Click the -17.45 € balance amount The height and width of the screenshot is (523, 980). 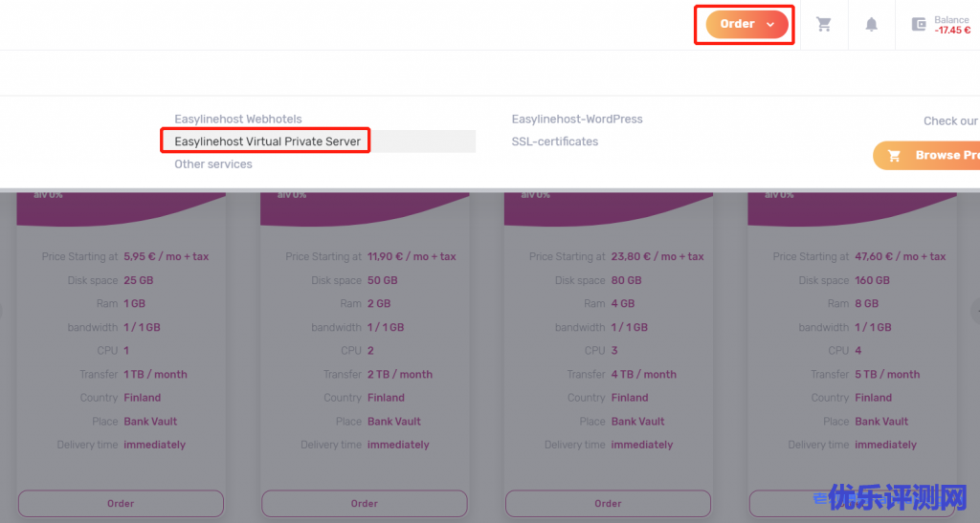pos(952,31)
